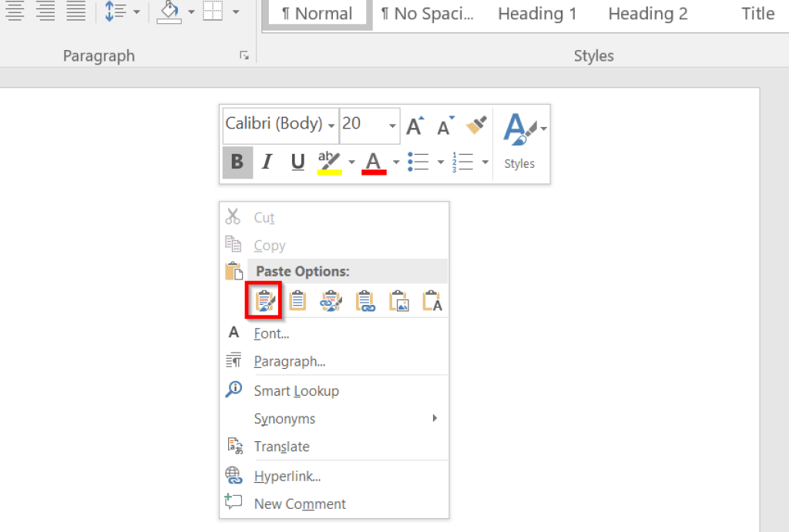Select Translate from the context menu
The width and height of the screenshot is (789, 532).
coord(281,447)
